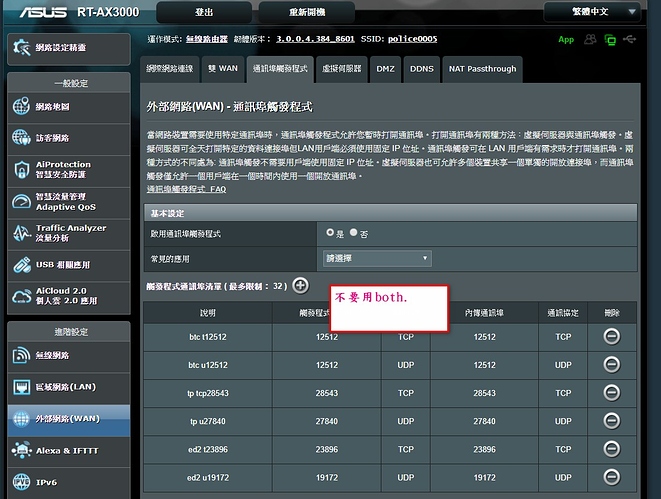Click the 說明 column header
This screenshot has width=661, height=499.
[208, 313]
